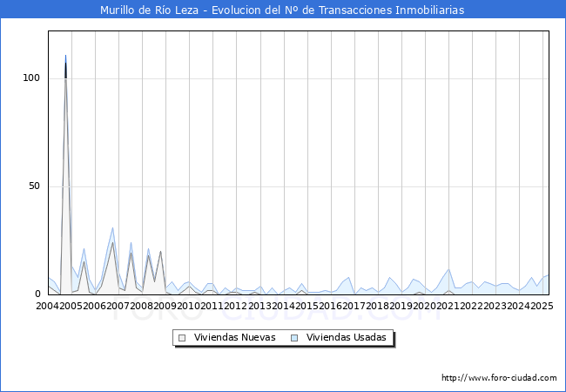Open the http://www.foro-ciudad.com link

coord(499,378)
